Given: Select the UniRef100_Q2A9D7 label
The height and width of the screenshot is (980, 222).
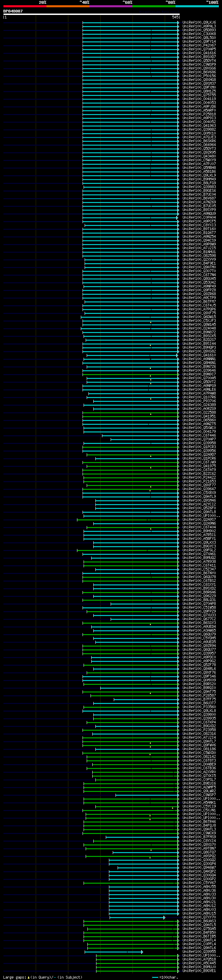Looking at the screenshot, I should pyautogui.click(x=199, y=455).
